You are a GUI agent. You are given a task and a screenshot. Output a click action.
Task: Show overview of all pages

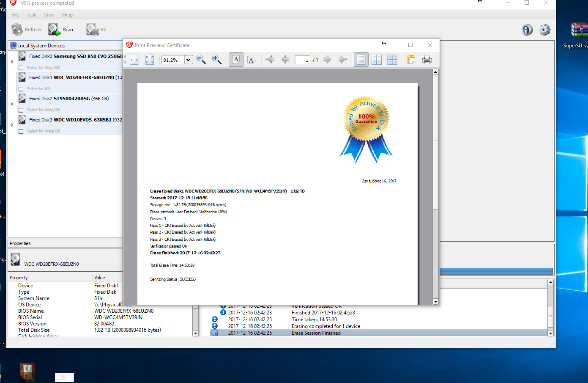click(x=392, y=60)
